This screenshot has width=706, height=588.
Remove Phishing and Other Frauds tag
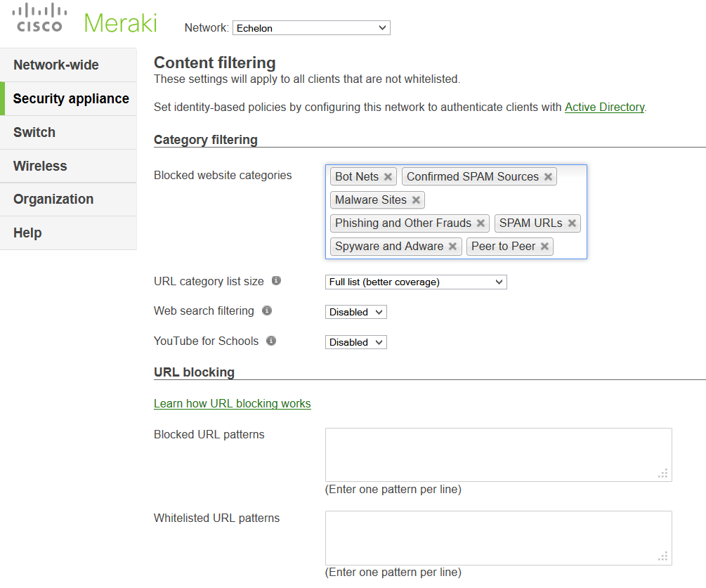click(481, 223)
